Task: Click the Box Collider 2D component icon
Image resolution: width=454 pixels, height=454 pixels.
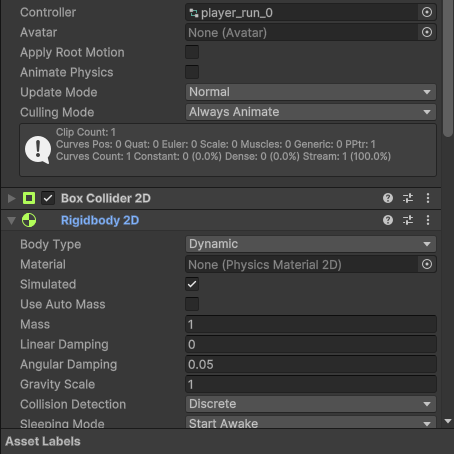Action: 29,198
